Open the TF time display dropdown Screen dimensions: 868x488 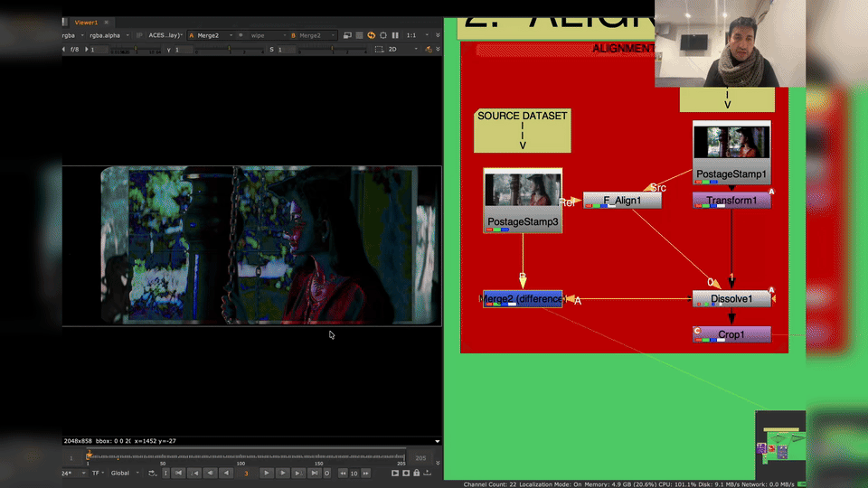click(x=98, y=474)
